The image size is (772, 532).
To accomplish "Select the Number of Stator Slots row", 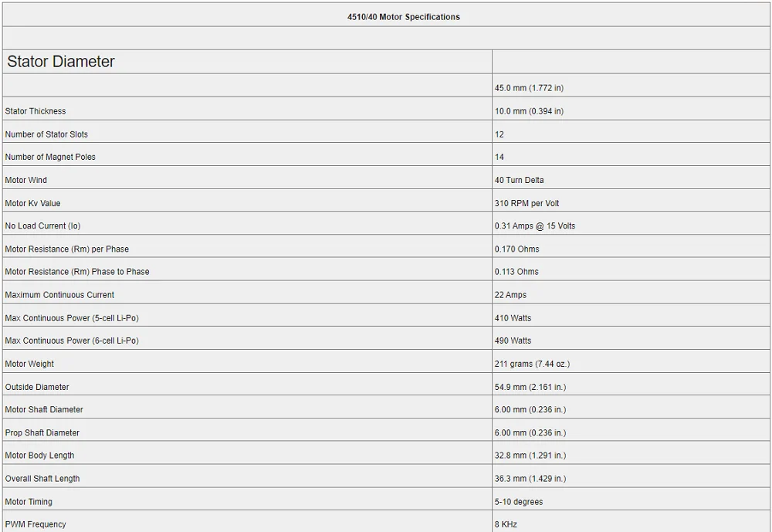I will (x=386, y=134).
